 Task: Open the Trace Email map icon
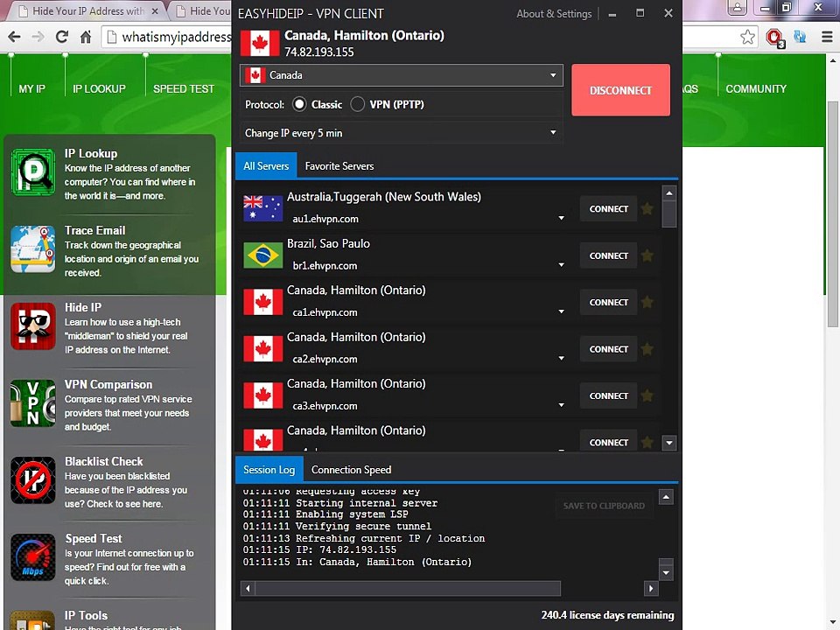[x=33, y=249]
